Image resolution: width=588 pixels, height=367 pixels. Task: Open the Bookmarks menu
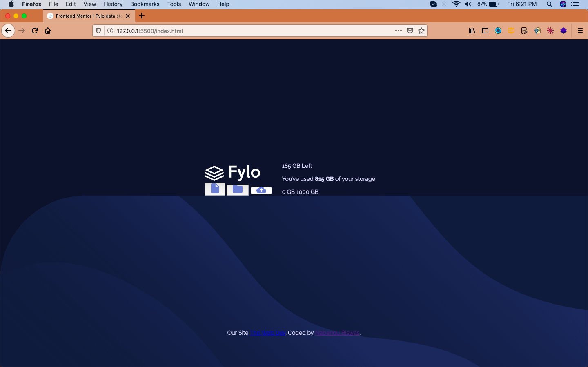click(145, 4)
